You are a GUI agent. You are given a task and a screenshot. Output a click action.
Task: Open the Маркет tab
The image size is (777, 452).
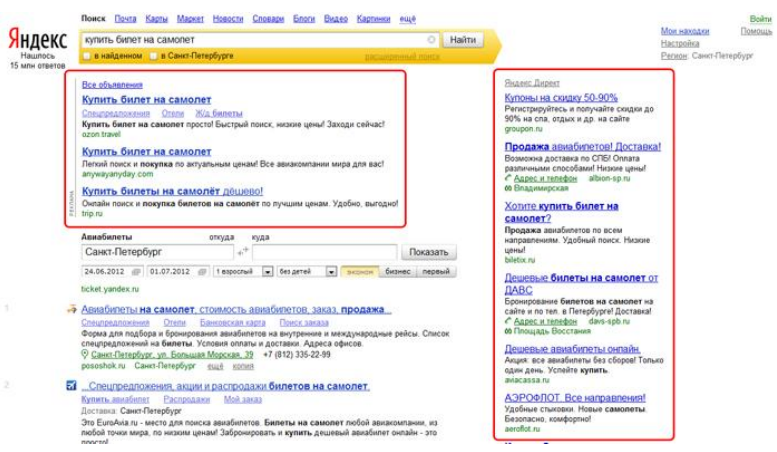pos(190,19)
